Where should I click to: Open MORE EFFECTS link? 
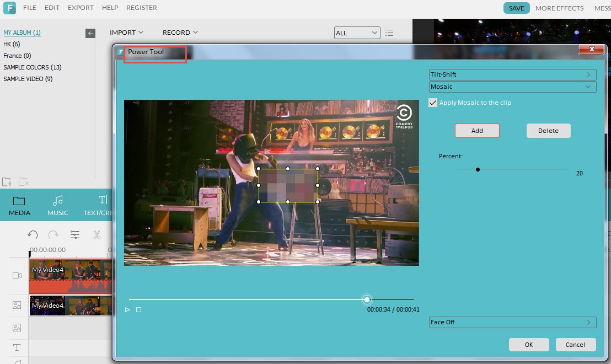pyautogui.click(x=559, y=8)
